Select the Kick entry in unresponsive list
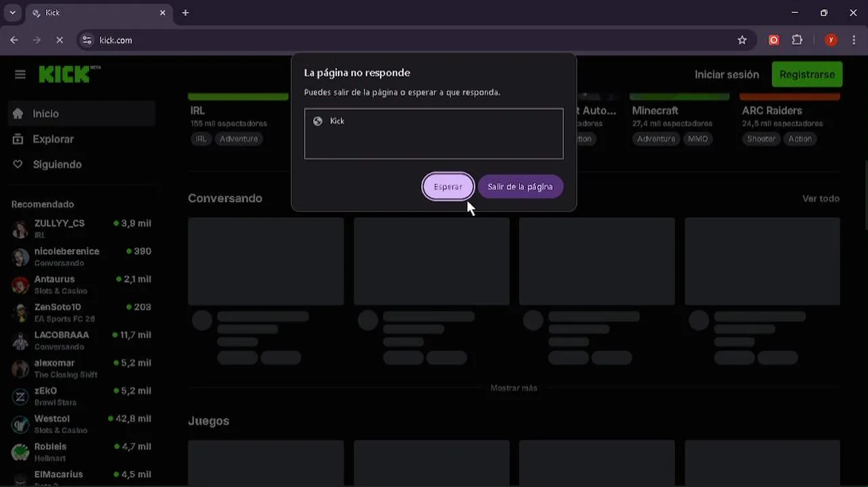The height and width of the screenshot is (487, 868). click(x=433, y=121)
